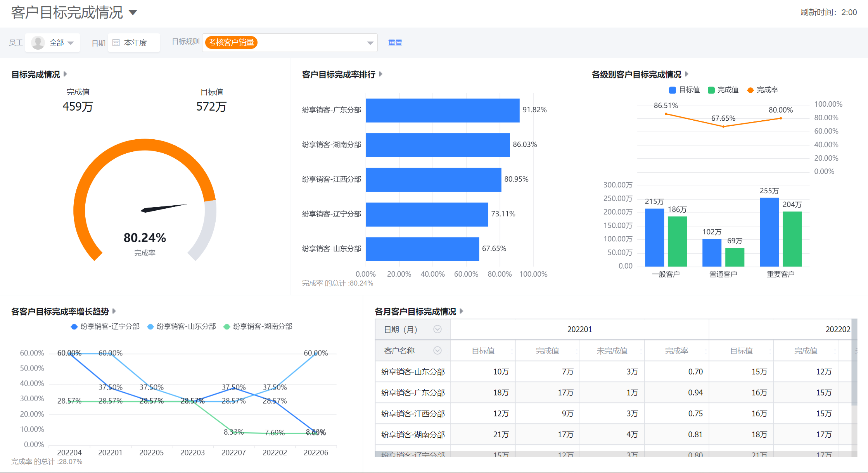Click the 459万 completed value
868x473 pixels.
tap(78, 106)
